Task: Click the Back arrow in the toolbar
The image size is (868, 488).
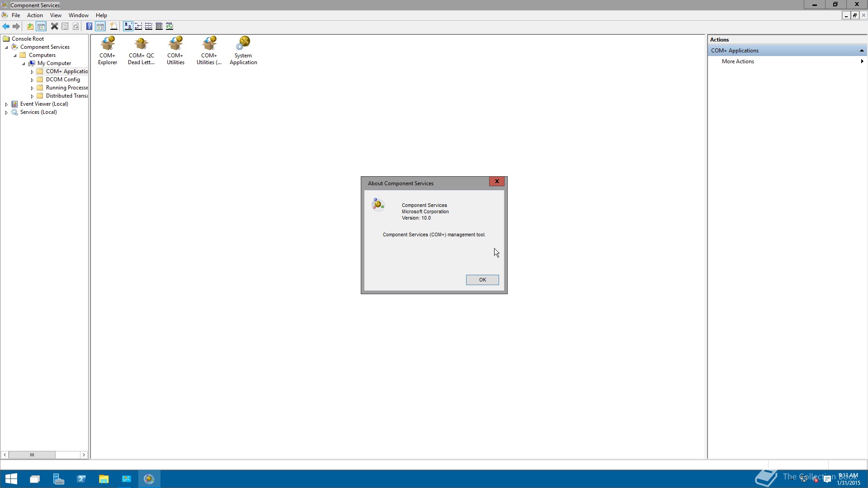Action: click(x=6, y=26)
